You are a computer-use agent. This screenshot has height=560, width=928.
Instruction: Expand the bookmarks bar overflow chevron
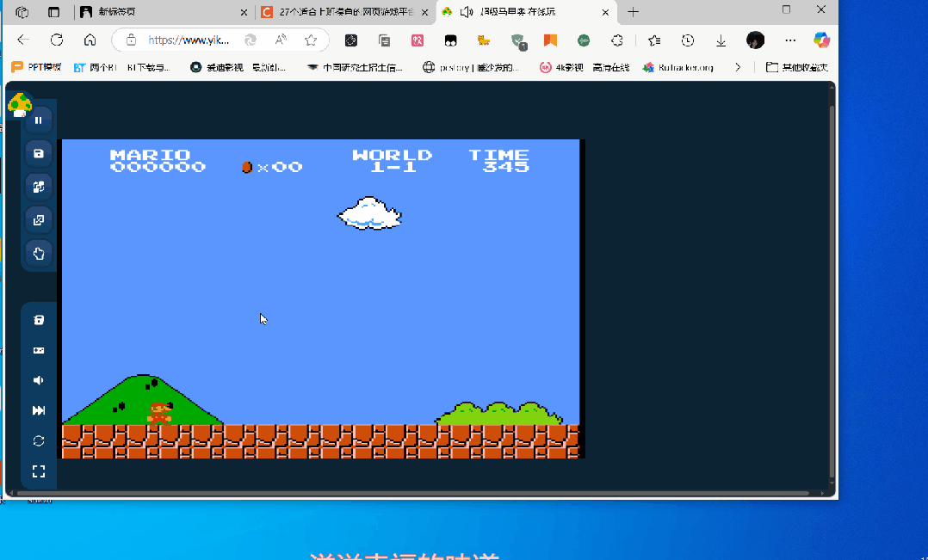(x=738, y=67)
